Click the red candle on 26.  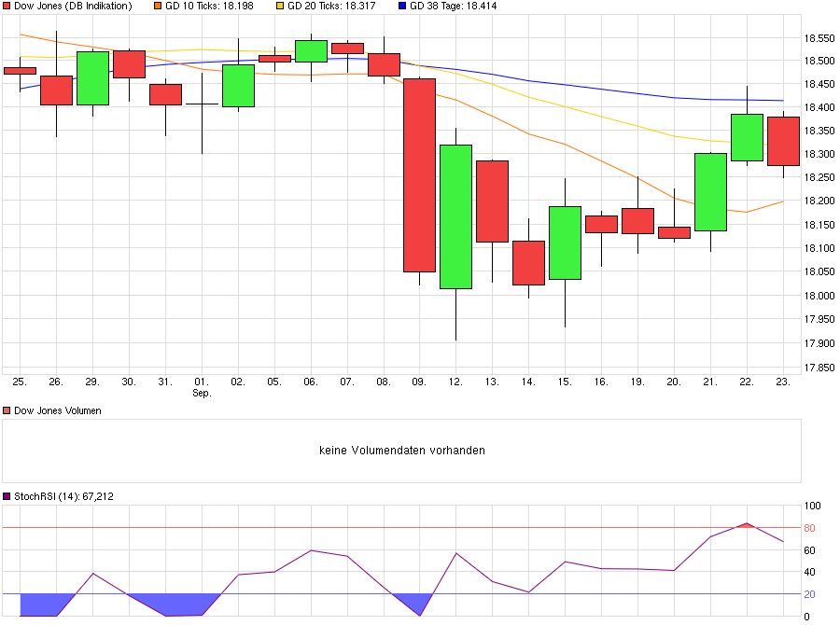pyautogui.click(x=56, y=90)
